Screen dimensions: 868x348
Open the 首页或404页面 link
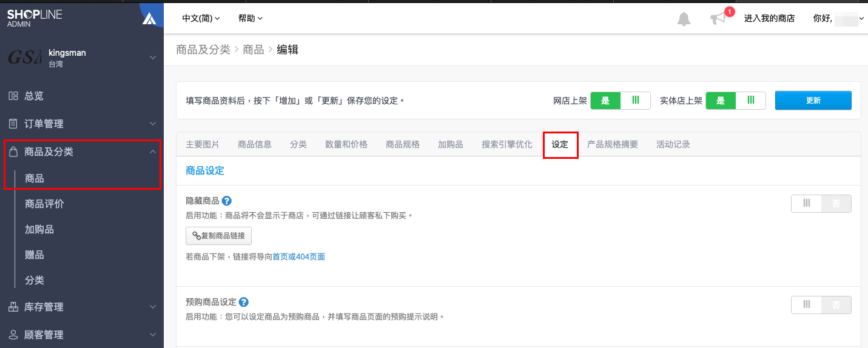point(299,257)
